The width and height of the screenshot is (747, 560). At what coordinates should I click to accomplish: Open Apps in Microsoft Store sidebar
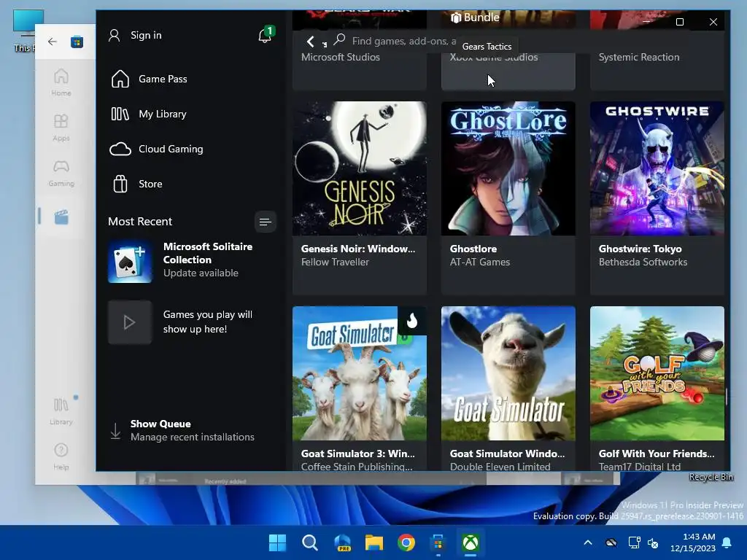61,128
